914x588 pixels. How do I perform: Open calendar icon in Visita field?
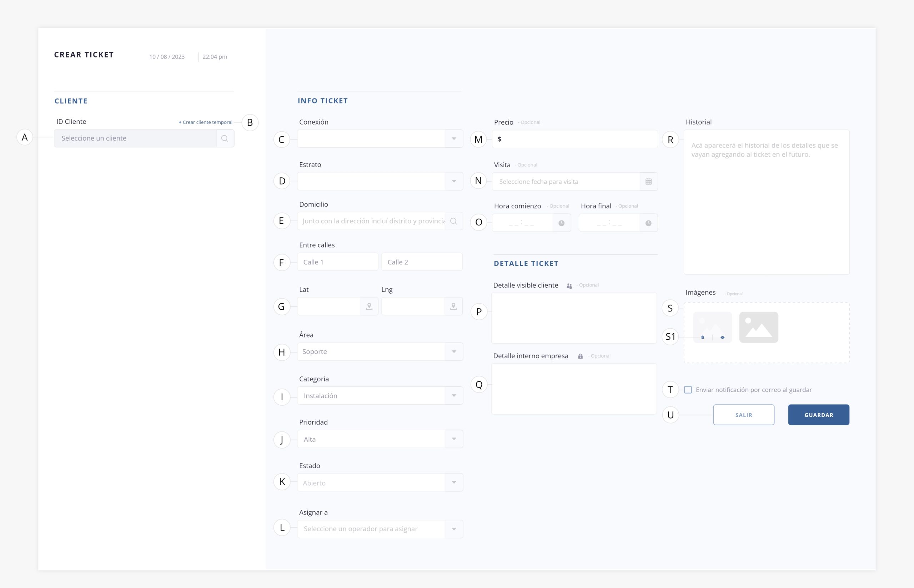[x=648, y=182]
